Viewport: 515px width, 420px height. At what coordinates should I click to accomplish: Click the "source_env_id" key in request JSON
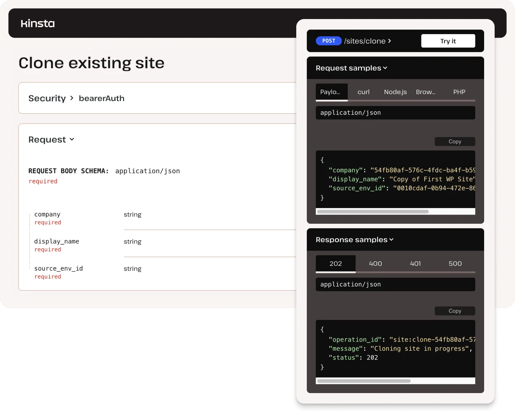click(357, 188)
